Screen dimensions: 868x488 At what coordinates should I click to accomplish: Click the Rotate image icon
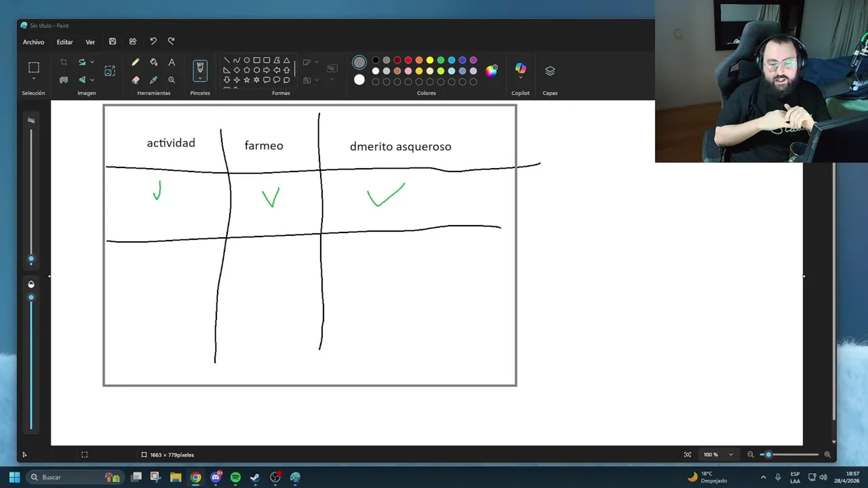(82, 62)
